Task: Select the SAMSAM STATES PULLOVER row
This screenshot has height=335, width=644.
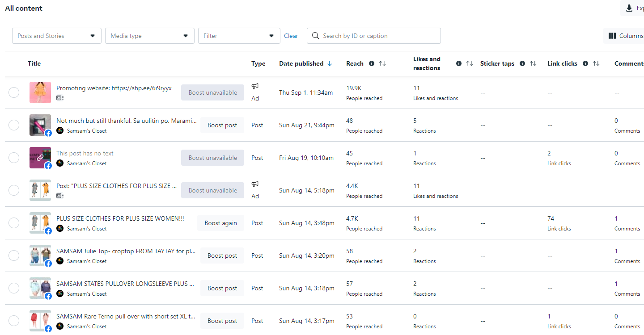Action: [14, 288]
